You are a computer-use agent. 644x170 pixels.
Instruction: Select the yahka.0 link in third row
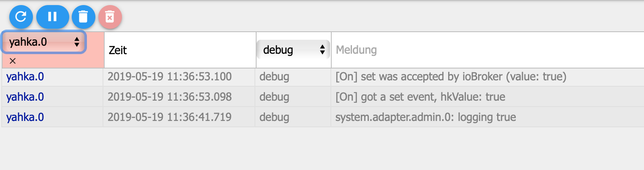coord(25,117)
